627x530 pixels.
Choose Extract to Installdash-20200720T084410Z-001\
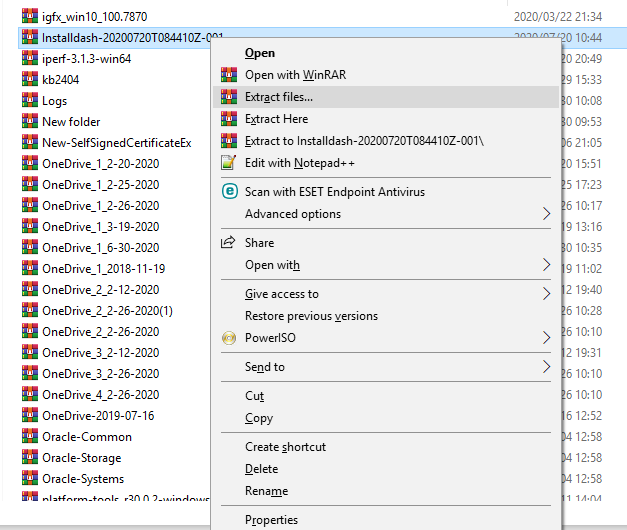(364, 141)
